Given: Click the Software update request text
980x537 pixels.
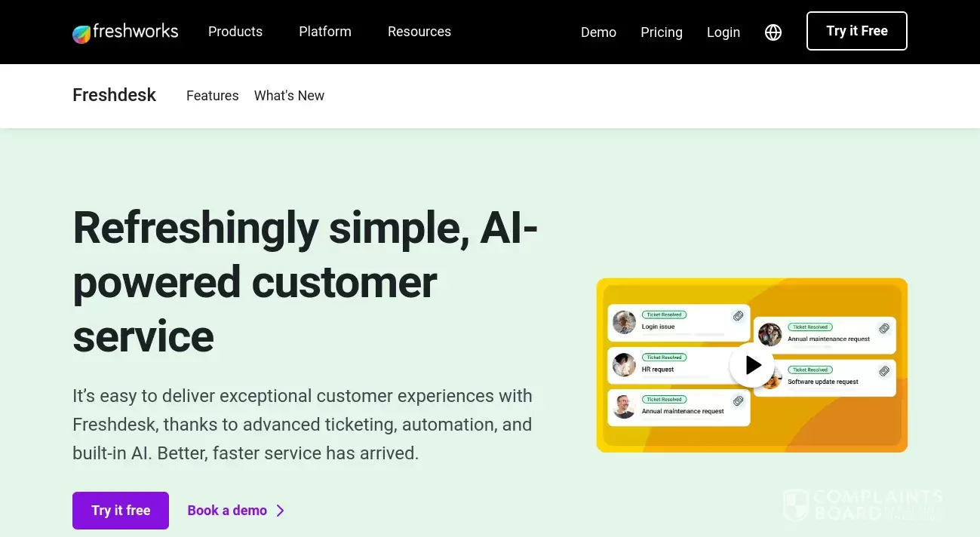Looking at the screenshot, I should click(x=823, y=382).
